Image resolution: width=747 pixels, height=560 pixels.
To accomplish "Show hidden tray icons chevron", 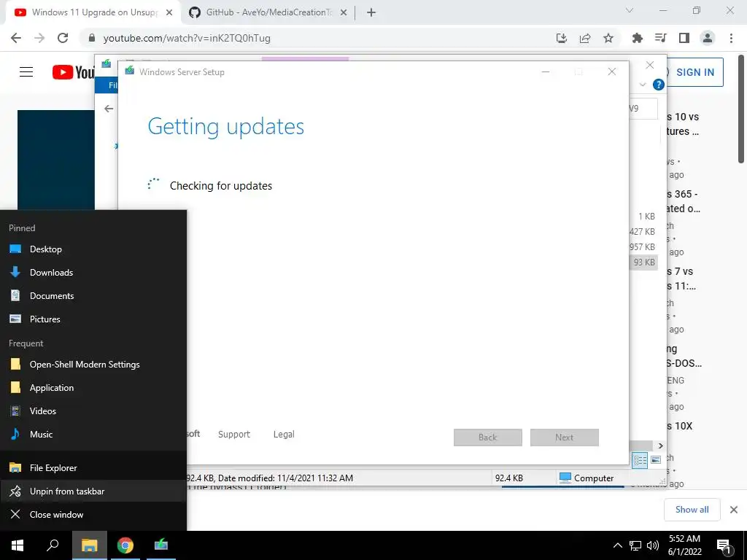I will 617,545.
